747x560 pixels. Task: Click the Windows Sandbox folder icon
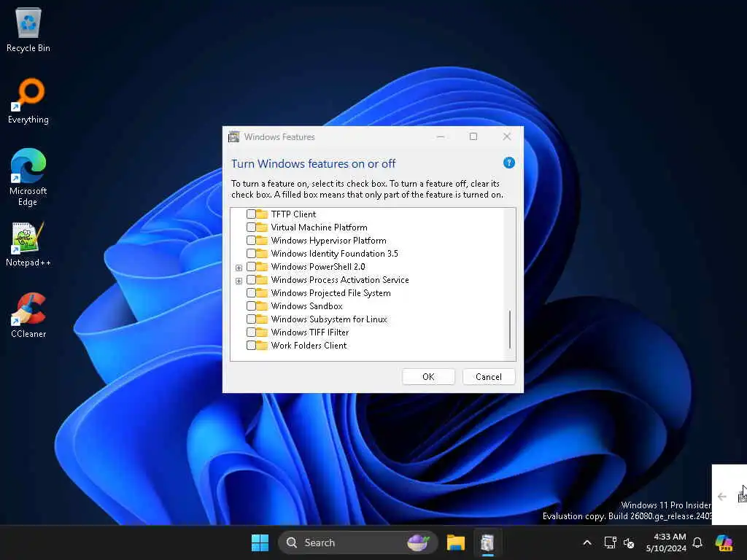tap(262, 306)
